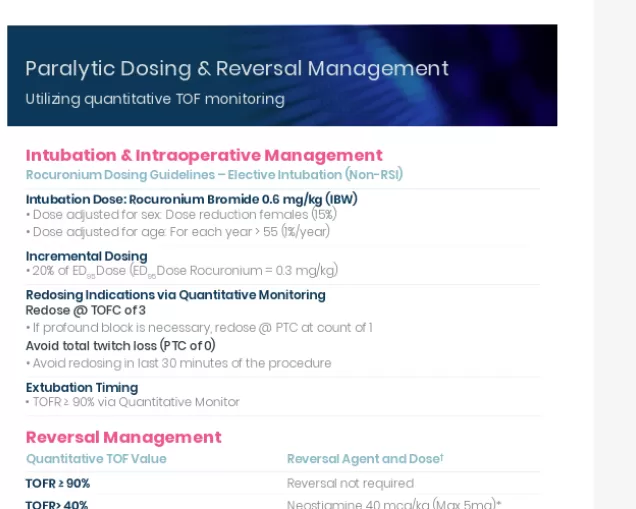
Task: Select the 'Extubation Timing' heading
Action: point(82,387)
